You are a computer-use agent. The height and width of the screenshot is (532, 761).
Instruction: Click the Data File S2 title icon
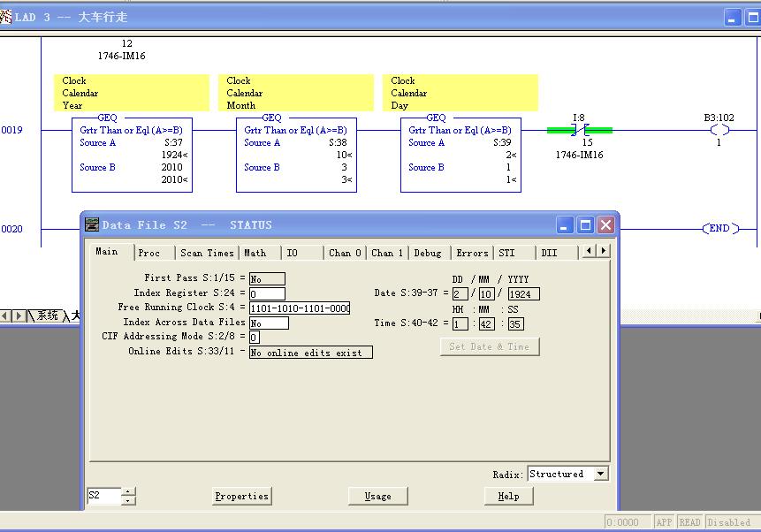(92, 224)
